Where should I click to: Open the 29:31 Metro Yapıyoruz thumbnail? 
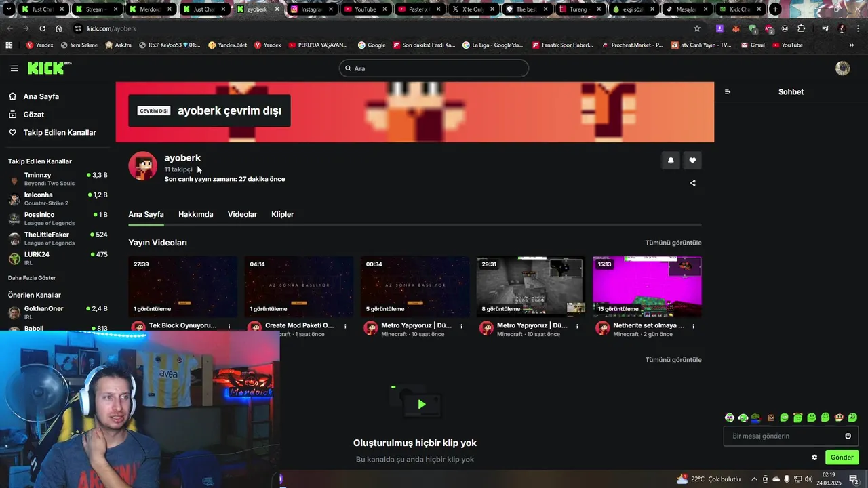pos(531,287)
